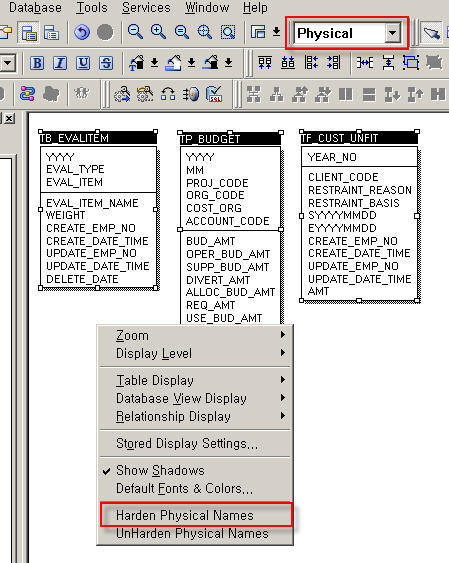Viewport: 449px width, 563px height.
Task: Open the Window menu
Action: (x=207, y=8)
